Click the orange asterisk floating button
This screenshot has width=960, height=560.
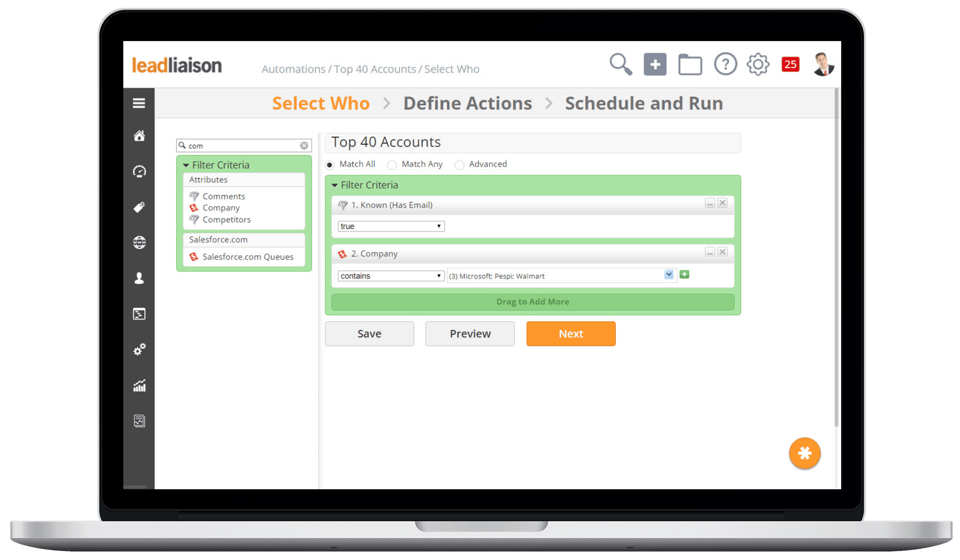(x=805, y=453)
